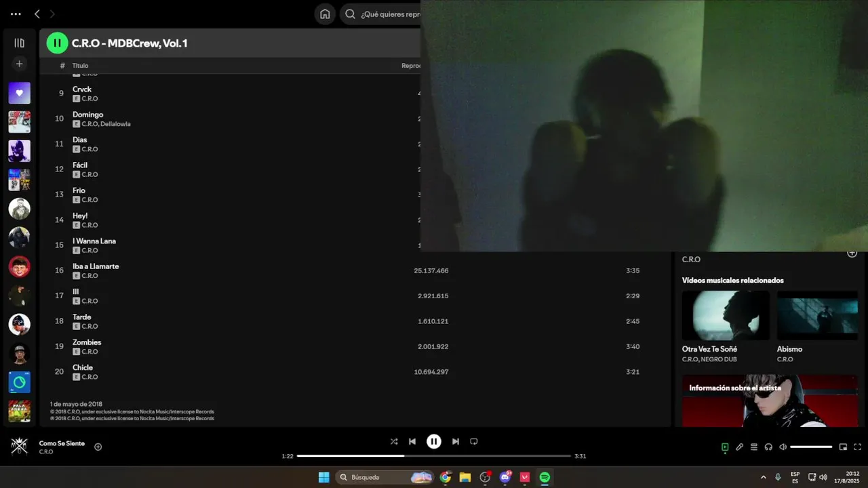
Task: Open the mini player icon
Action: pyautogui.click(x=843, y=447)
